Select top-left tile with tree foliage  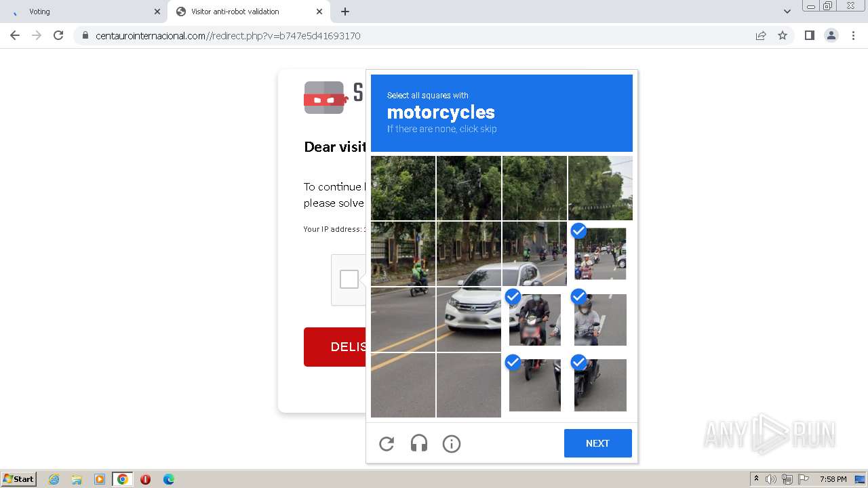[403, 188]
